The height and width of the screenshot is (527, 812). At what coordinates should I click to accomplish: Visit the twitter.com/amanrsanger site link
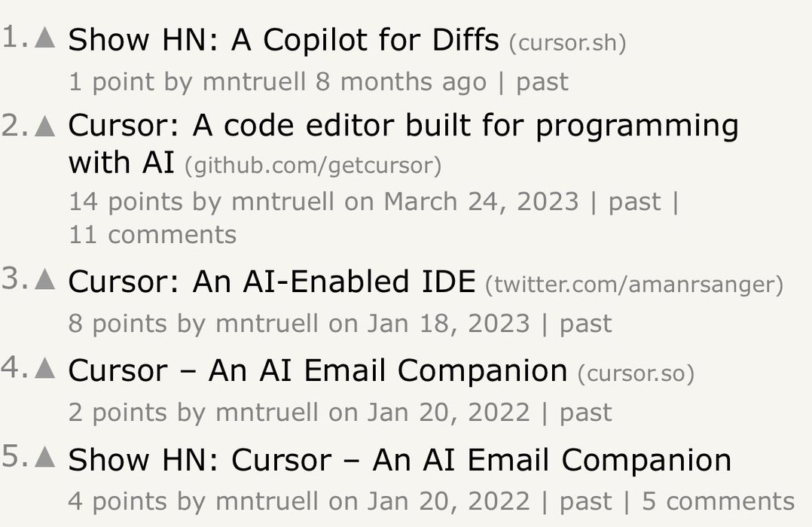coord(634,285)
